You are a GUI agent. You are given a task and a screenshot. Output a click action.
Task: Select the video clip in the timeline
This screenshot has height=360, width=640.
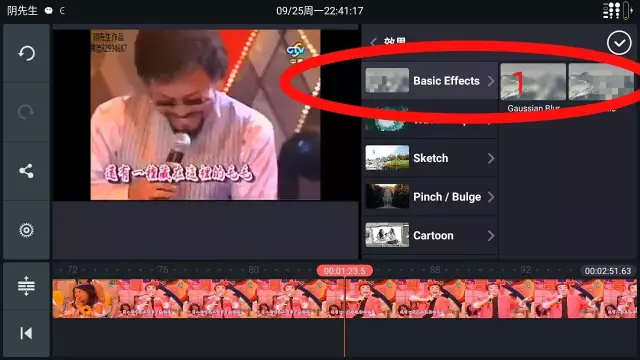pos(344,298)
